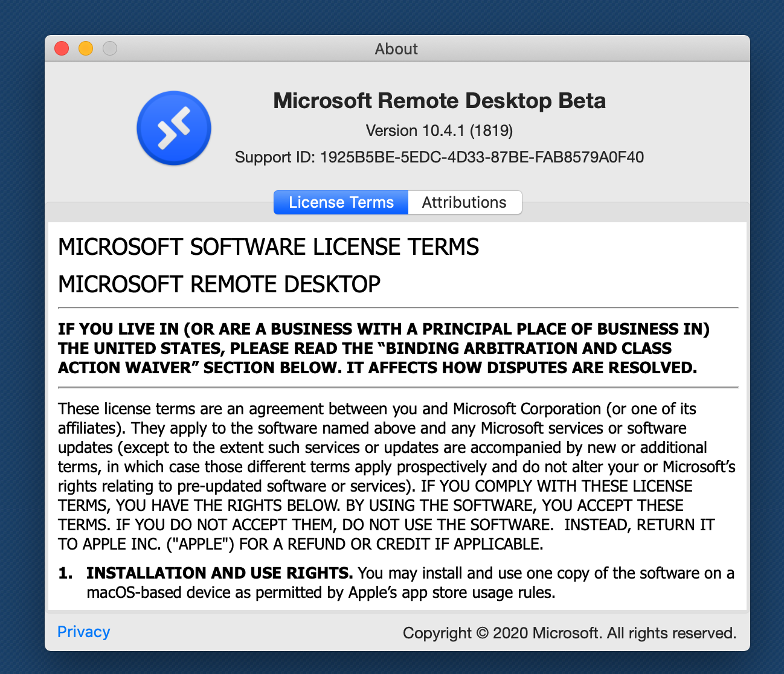Click the bold BINDING ARBITRATION notice paragraph
784x674 pixels.
click(x=384, y=348)
